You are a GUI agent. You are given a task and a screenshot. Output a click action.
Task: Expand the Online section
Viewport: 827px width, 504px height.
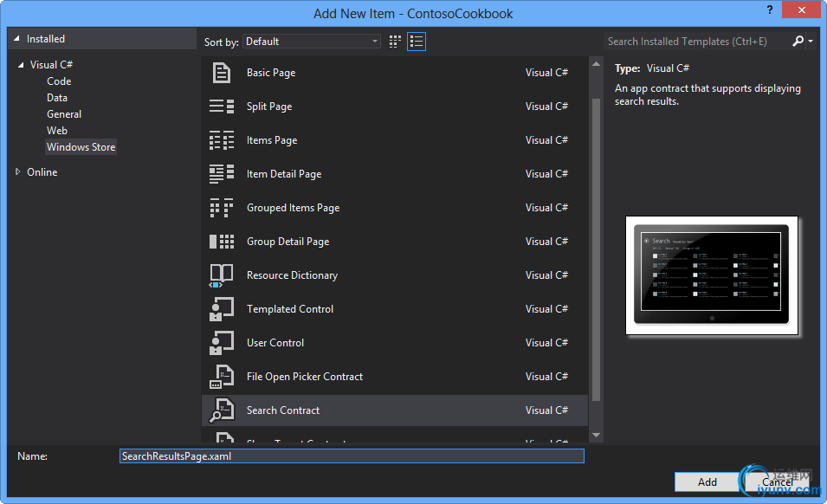point(18,172)
